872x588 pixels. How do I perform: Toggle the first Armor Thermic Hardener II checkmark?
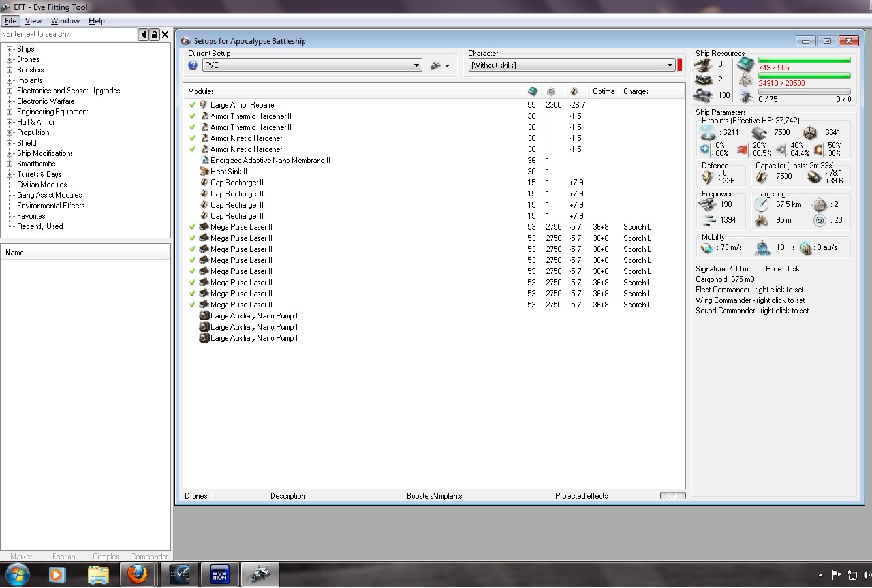[192, 116]
